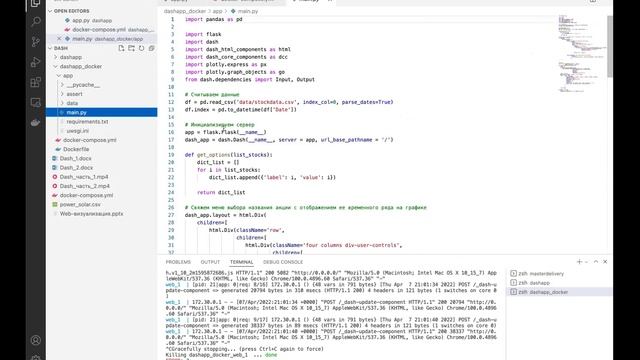640x360 pixels.
Task: Click 'return dict_list' on line 24
Action: (x=221, y=192)
